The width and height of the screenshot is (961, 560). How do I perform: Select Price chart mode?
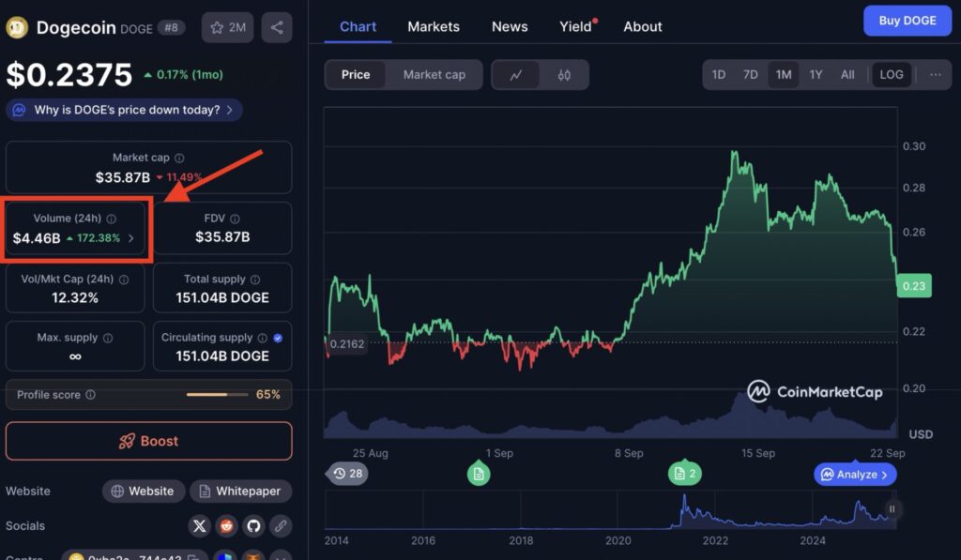pyautogui.click(x=356, y=75)
